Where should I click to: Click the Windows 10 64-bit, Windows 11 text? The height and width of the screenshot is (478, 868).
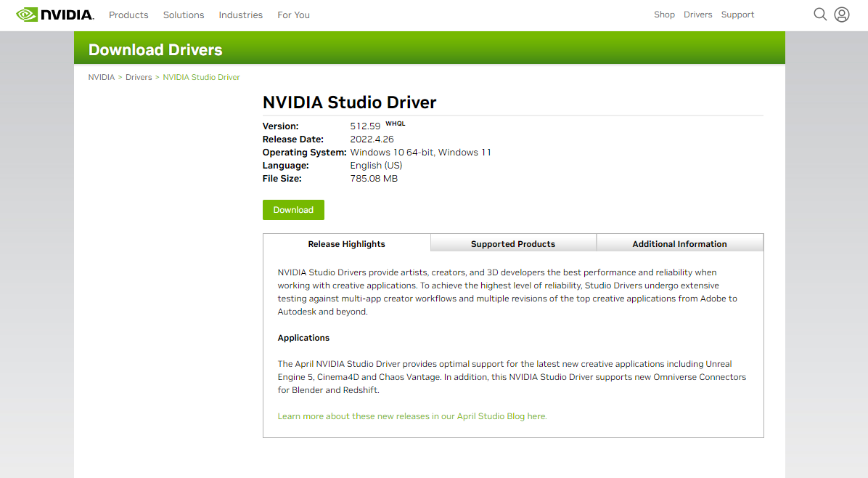420,153
